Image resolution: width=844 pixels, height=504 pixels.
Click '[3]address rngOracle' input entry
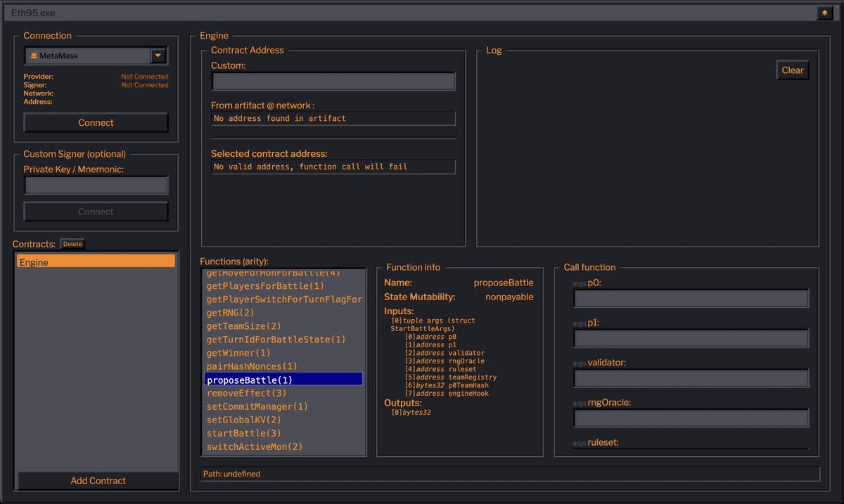[445, 361]
